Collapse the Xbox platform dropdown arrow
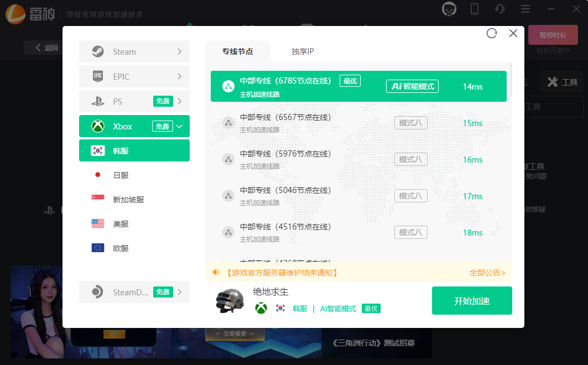The width and height of the screenshot is (588, 365). (180, 126)
